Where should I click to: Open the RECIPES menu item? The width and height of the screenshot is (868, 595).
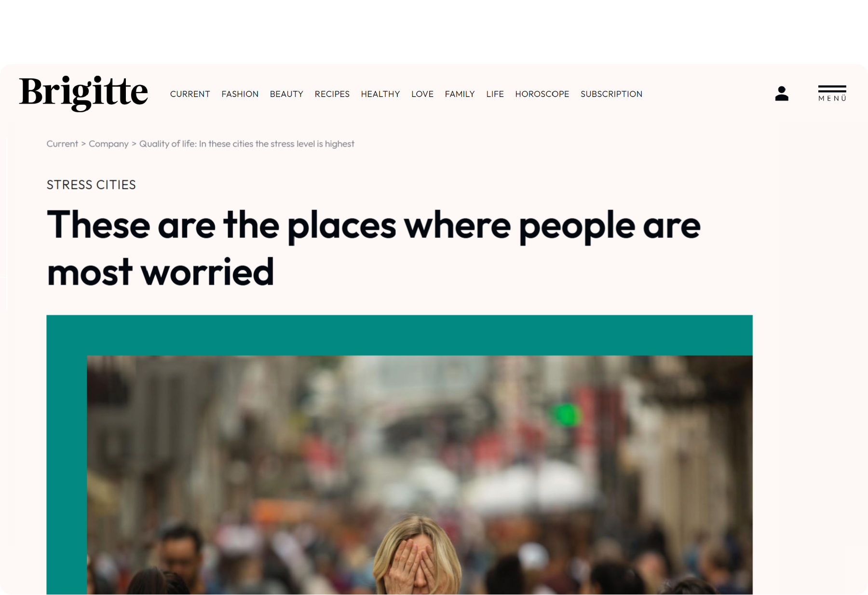click(332, 94)
